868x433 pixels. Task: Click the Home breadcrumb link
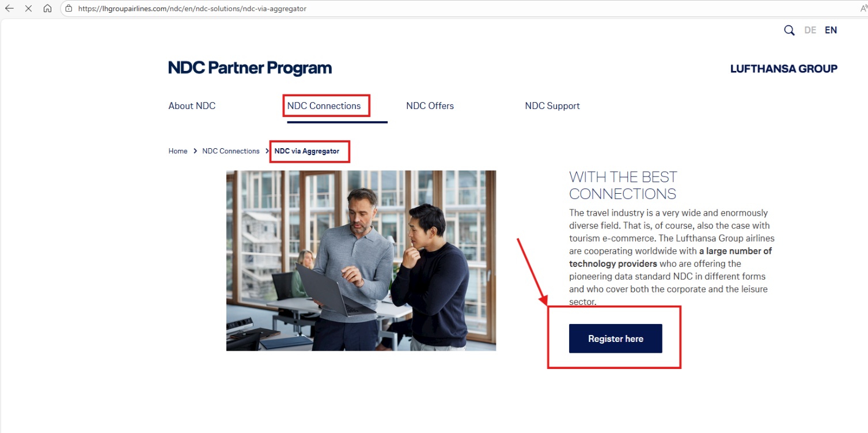(177, 151)
